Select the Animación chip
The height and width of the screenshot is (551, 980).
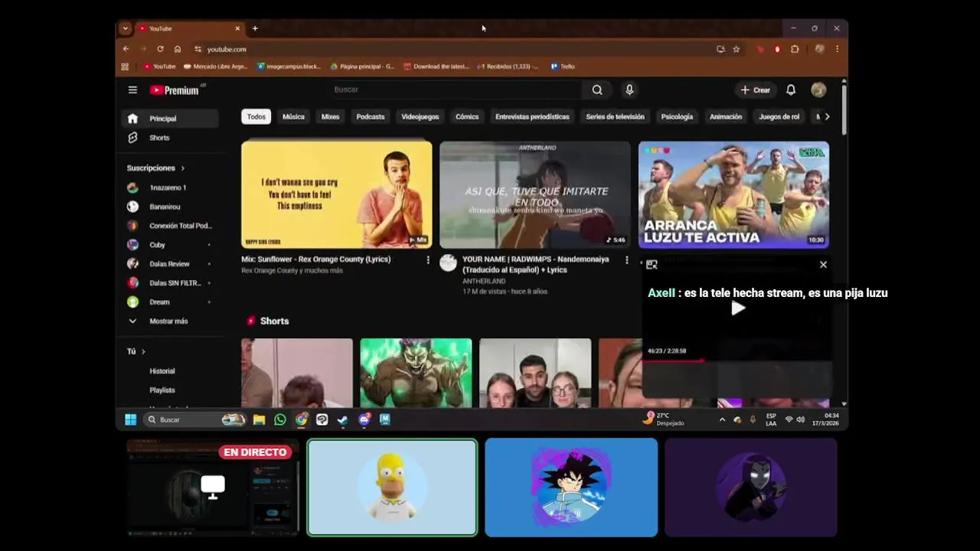(726, 117)
